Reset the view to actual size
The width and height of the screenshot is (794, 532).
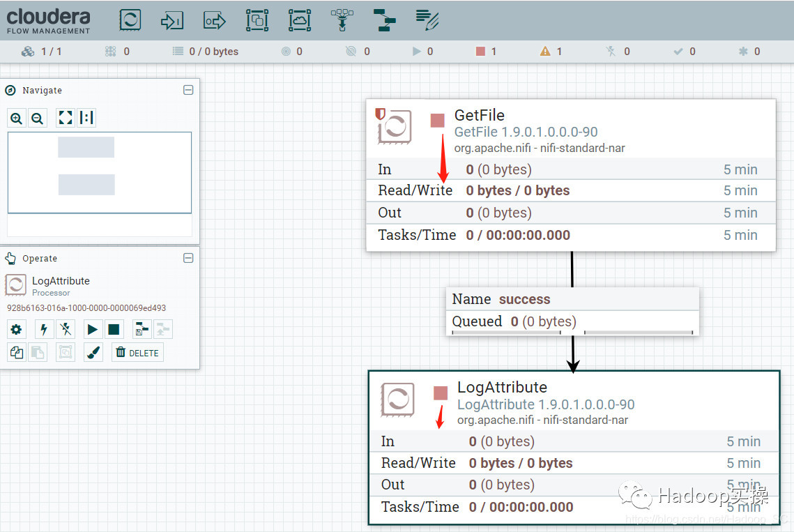click(86, 118)
